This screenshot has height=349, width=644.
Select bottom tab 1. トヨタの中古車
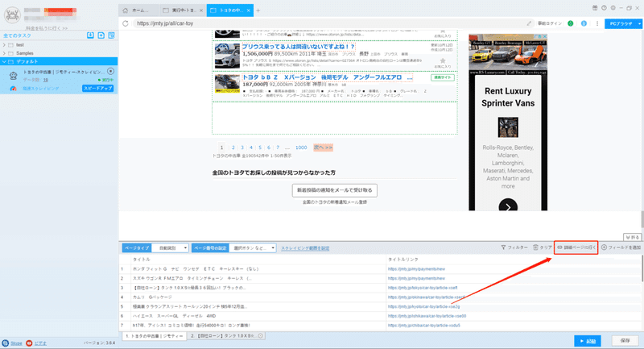[154, 336]
